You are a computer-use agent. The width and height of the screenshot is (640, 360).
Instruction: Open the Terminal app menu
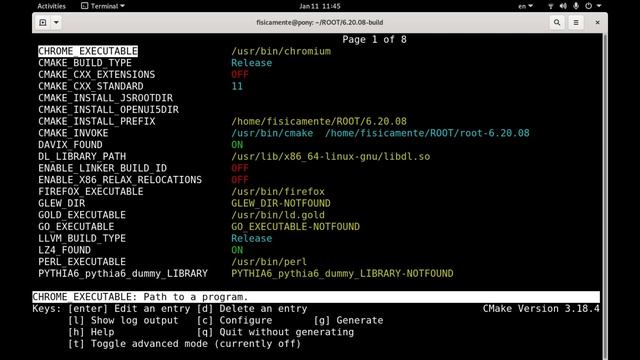pos(103,6)
